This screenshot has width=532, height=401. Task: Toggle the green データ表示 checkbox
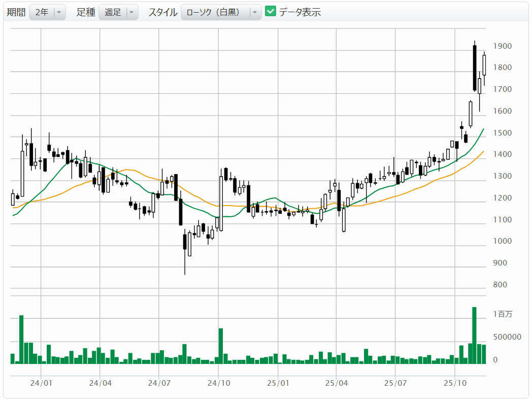click(271, 11)
